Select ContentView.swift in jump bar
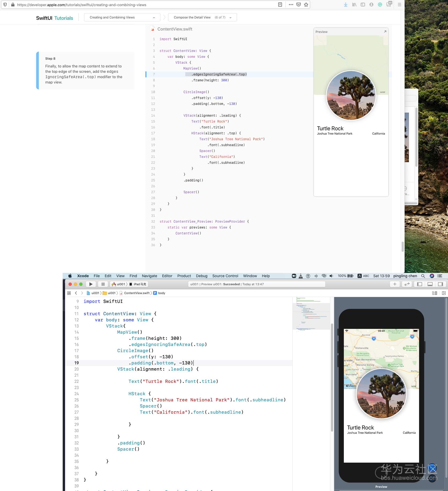The height and width of the screenshot is (491, 448). coord(134,293)
